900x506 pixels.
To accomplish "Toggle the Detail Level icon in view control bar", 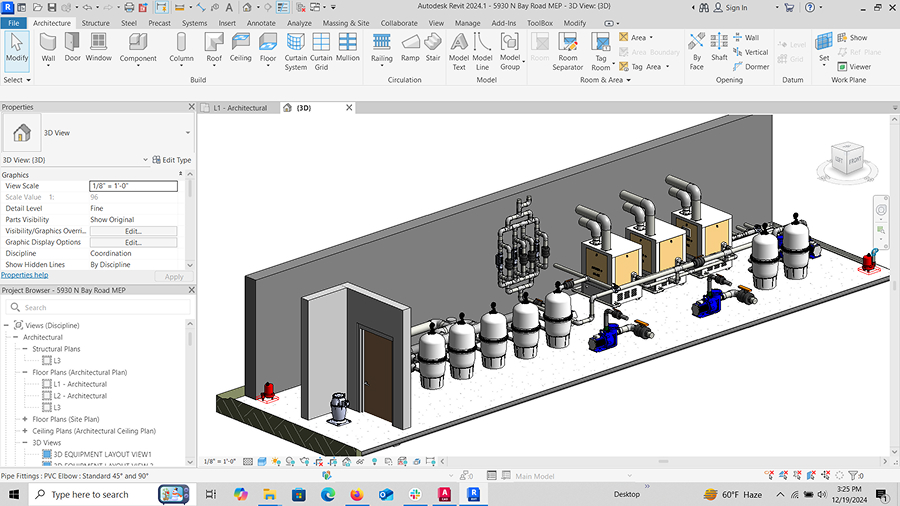I will click(x=248, y=461).
